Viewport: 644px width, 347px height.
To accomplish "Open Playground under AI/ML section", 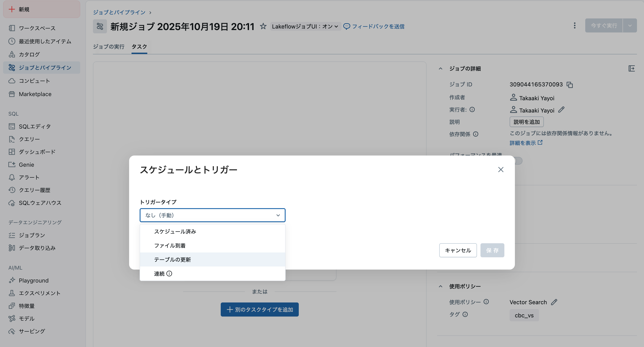I will click(33, 280).
